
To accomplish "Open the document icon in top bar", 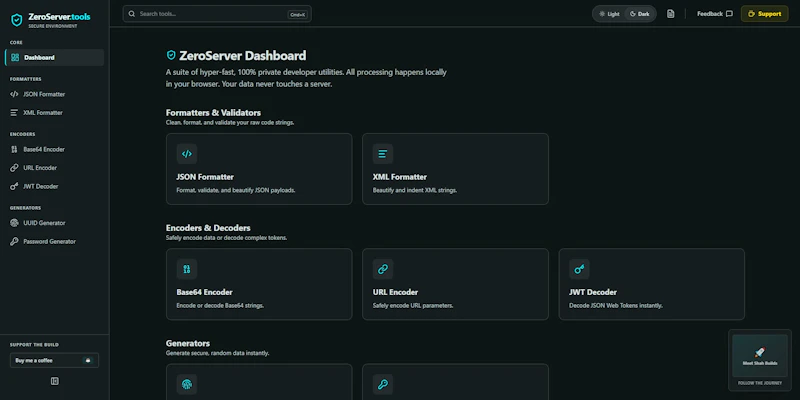I will click(670, 14).
